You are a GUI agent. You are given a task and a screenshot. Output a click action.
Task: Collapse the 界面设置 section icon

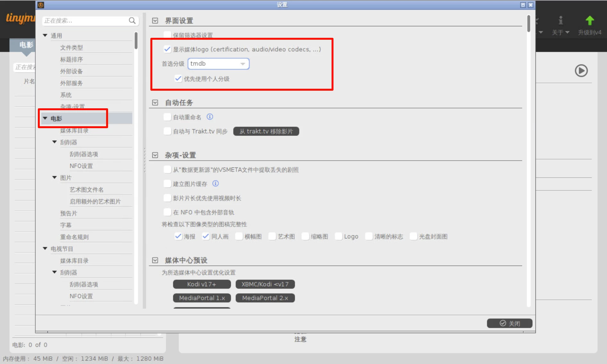[155, 21]
